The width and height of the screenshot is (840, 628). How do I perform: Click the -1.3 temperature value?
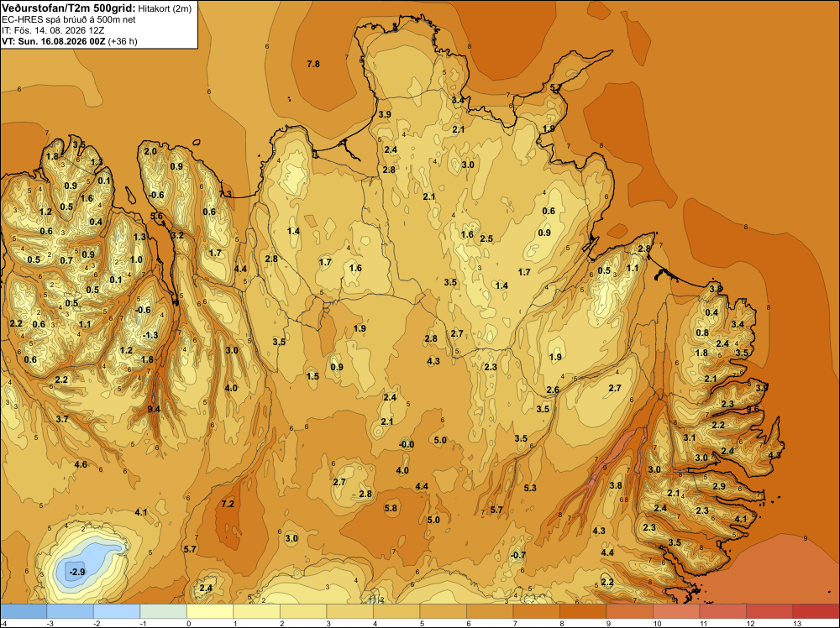pyautogui.click(x=150, y=335)
